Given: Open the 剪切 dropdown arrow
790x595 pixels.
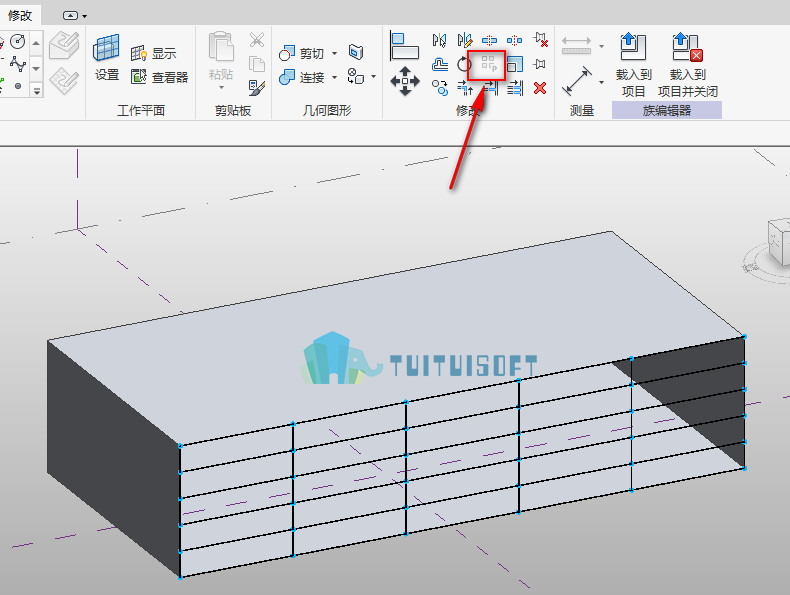Looking at the screenshot, I should point(334,53).
